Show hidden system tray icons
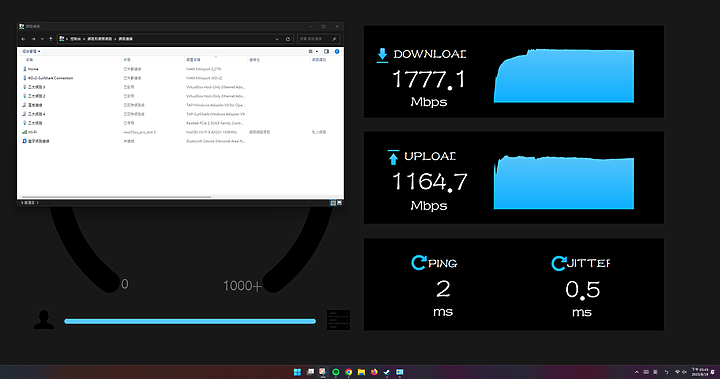 coord(636,372)
